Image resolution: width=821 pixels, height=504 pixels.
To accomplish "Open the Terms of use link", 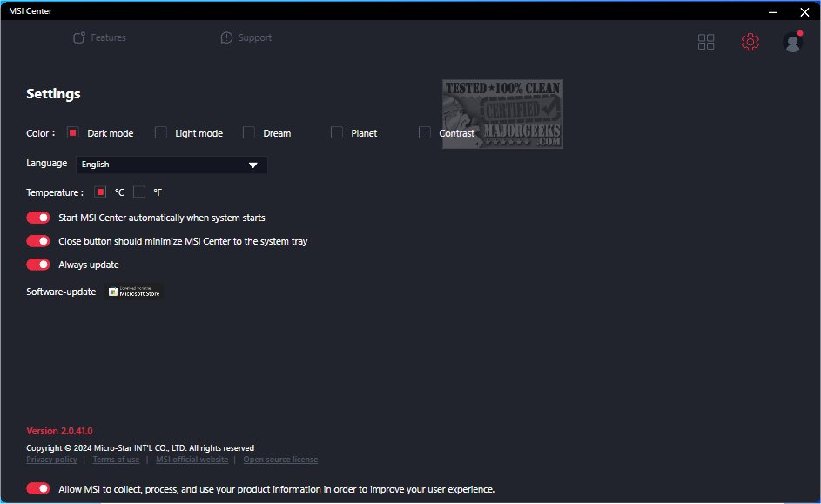I will (117, 460).
